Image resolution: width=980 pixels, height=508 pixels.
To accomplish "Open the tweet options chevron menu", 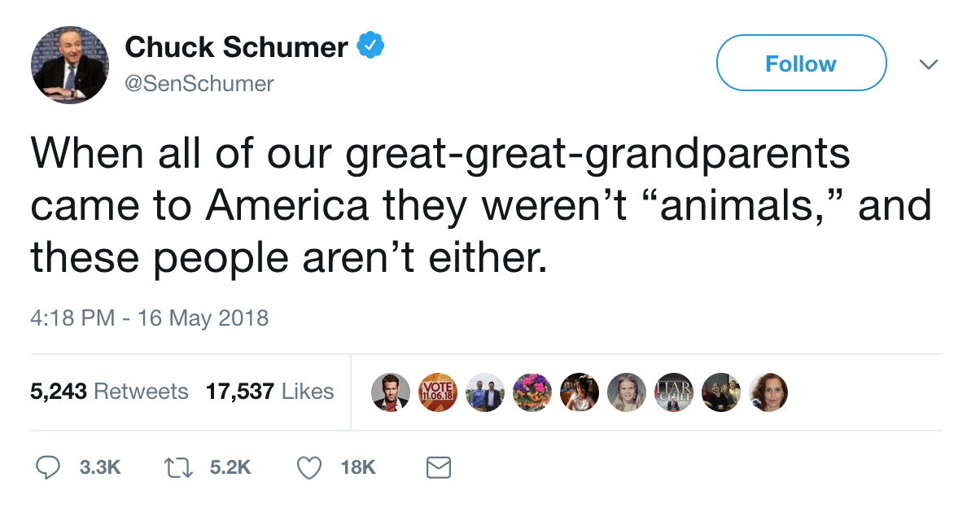I will (x=929, y=64).
